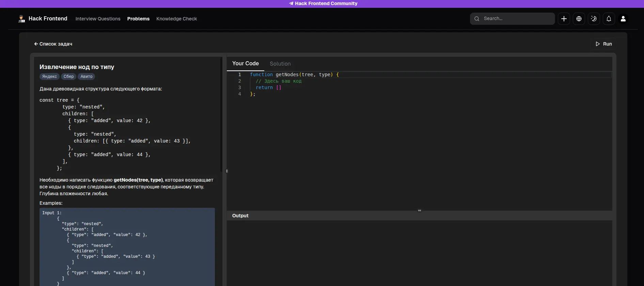Click the 'const tree = {' code line

pos(60,100)
